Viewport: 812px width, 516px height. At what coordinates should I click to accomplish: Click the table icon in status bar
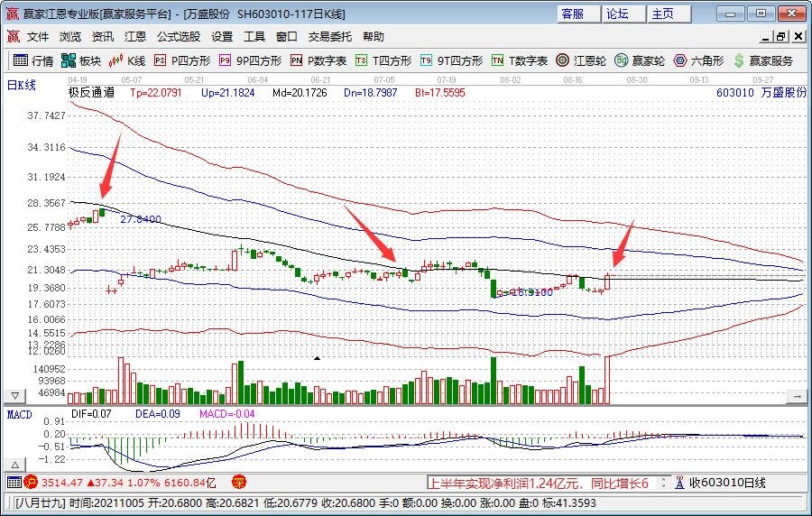pyautogui.click(x=14, y=483)
